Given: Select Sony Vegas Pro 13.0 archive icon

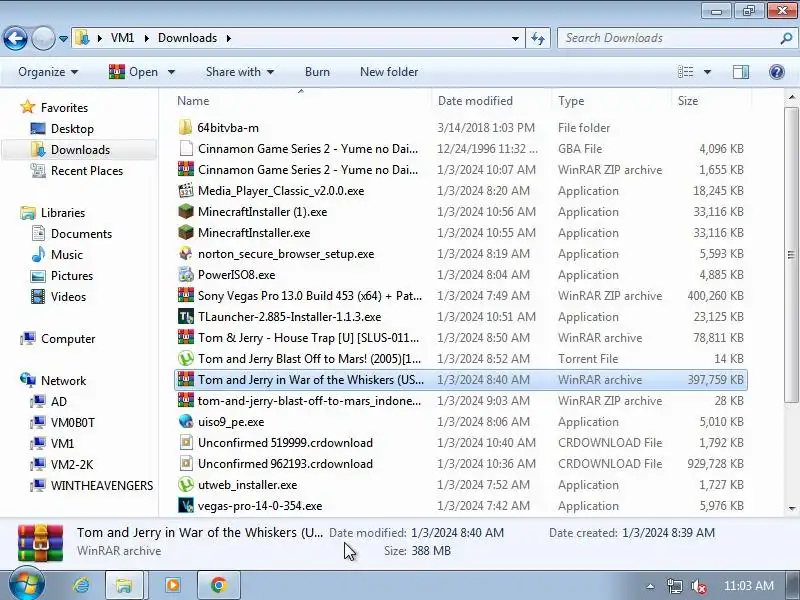Looking at the screenshot, I should (186, 295).
